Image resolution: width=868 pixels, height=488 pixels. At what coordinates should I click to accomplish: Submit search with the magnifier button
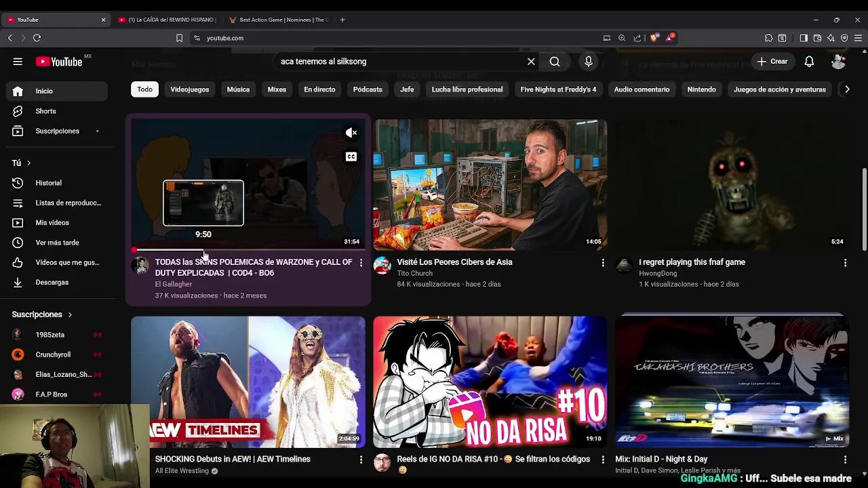click(555, 62)
